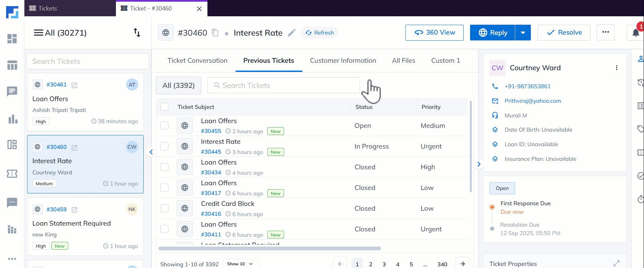Click the globe icon on Credit Card Block row
Image resolution: width=644 pixels, height=268 pixels.
click(x=185, y=208)
